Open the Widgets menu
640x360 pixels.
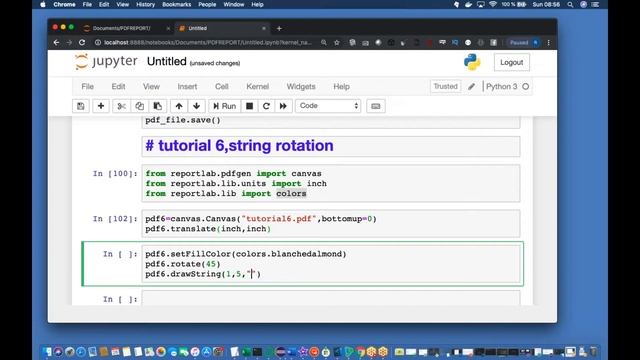coord(301,87)
